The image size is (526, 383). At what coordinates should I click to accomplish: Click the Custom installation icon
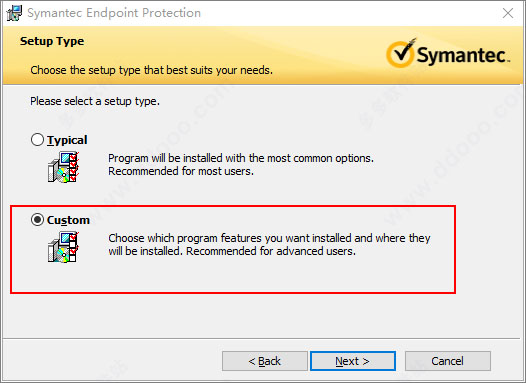63,247
